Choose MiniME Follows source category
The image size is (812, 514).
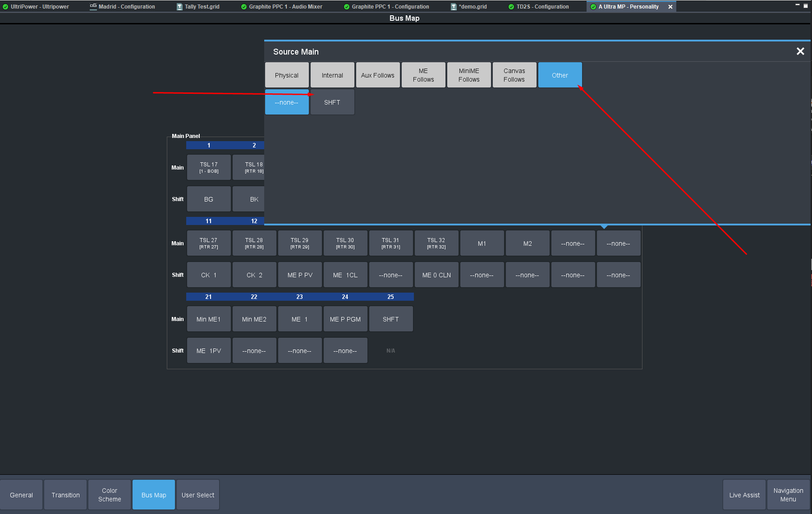[469, 75]
